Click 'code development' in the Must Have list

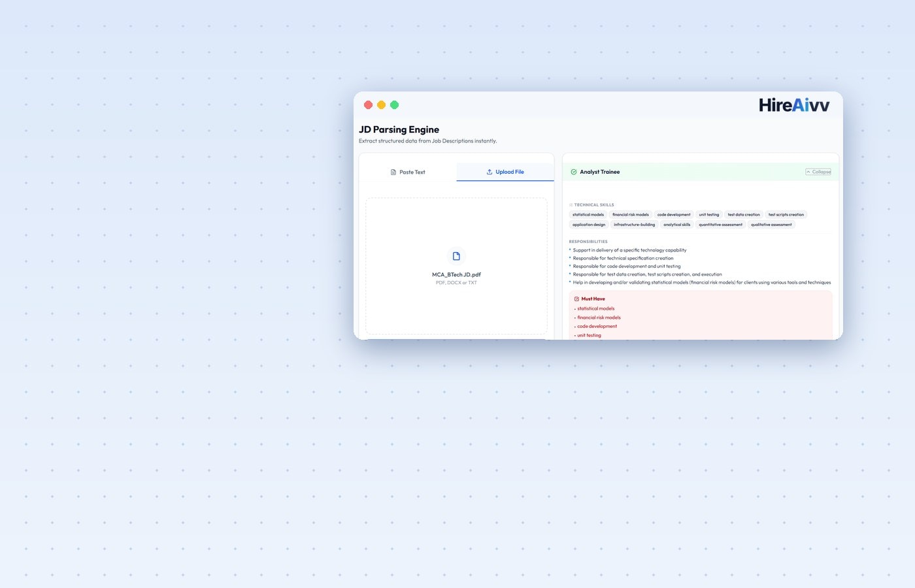[597, 326]
